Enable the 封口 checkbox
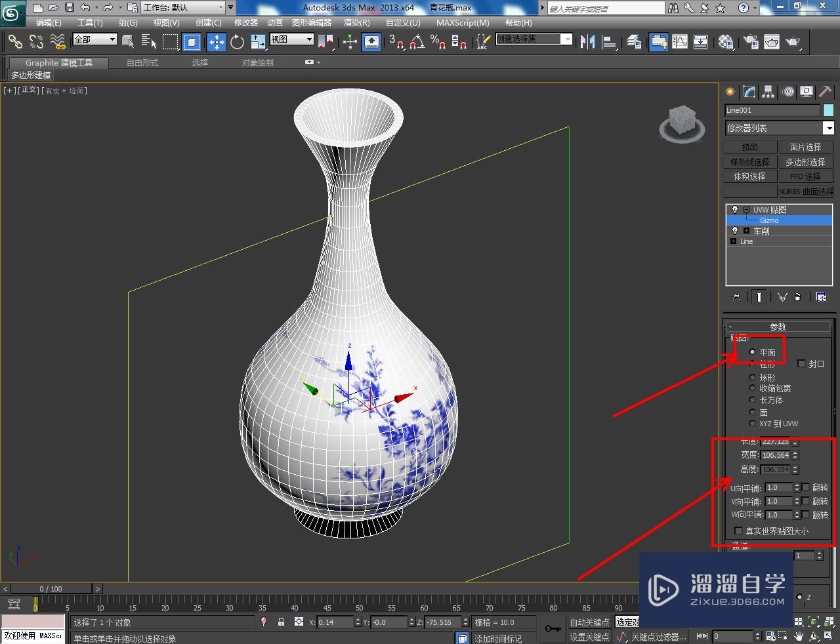The image size is (840, 644). (x=801, y=364)
